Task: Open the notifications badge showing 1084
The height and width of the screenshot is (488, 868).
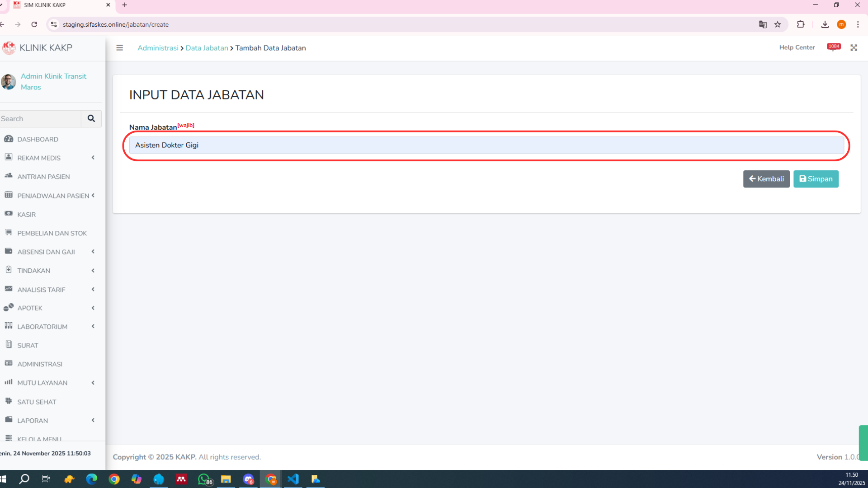Action: 834,47
